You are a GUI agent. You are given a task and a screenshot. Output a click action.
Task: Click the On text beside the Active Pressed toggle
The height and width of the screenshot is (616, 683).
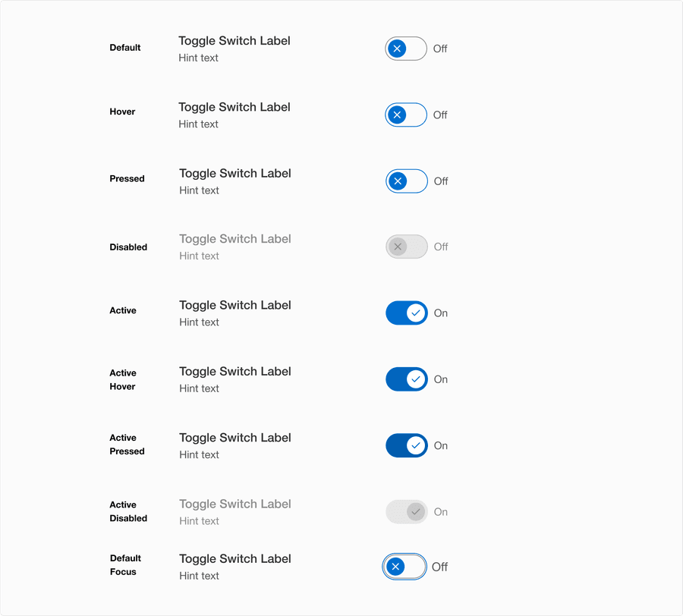pyautogui.click(x=441, y=445)
